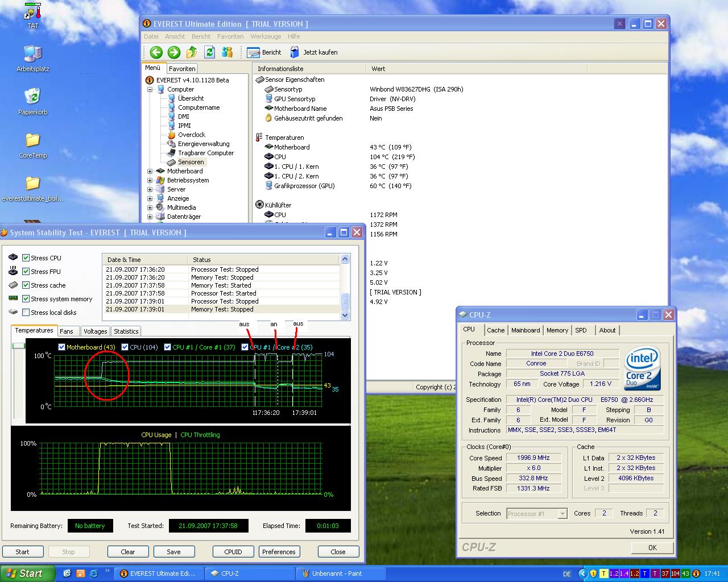This screenshot has height=582, width=728.
Task: Toggle the Stress cache checkbox
Action: (26, 285)
